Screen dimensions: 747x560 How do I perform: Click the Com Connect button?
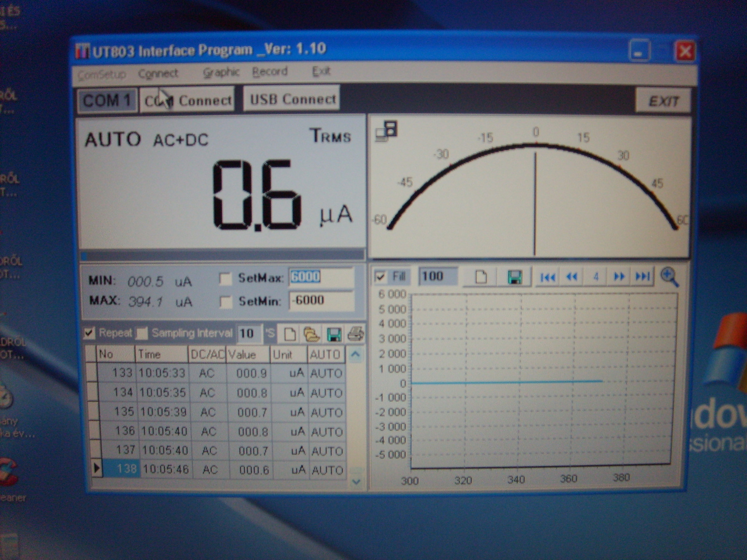(x=188, y=100)
